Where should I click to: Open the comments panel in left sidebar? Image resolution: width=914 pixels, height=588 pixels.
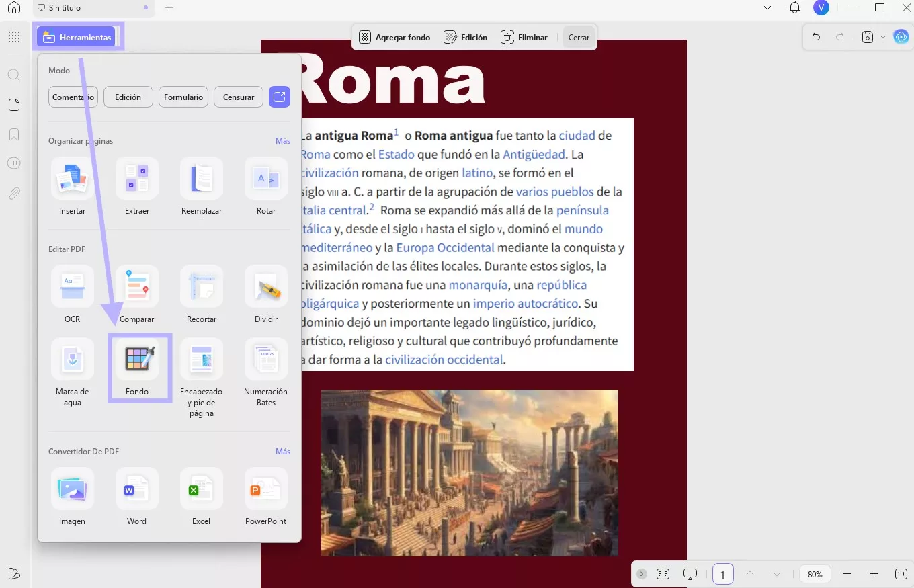(14, 163)
